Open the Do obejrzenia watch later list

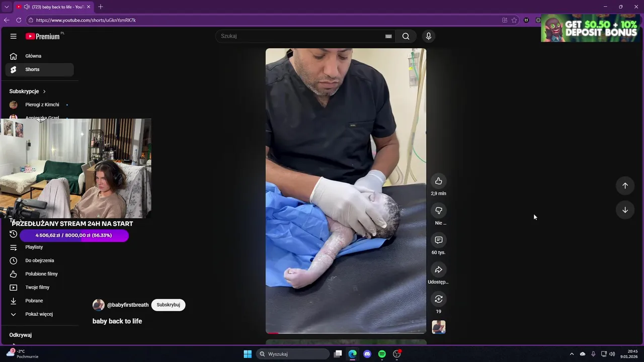point(39,260)
